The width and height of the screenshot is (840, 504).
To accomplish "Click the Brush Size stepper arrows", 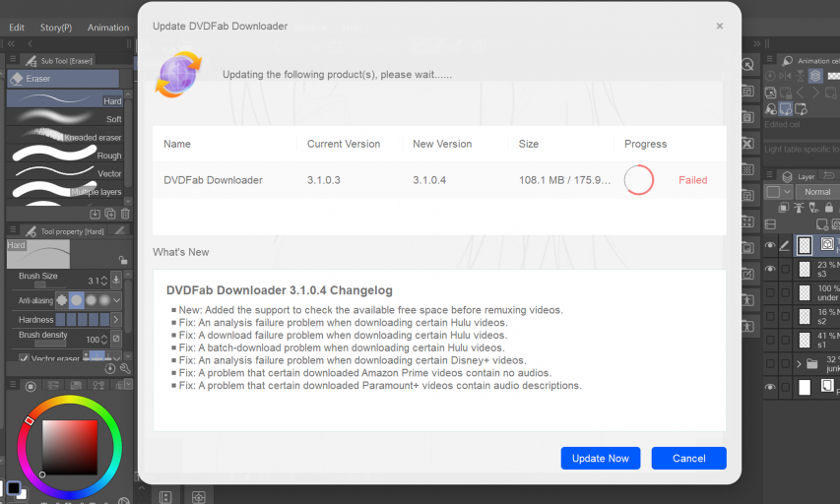I will (104, 281).
